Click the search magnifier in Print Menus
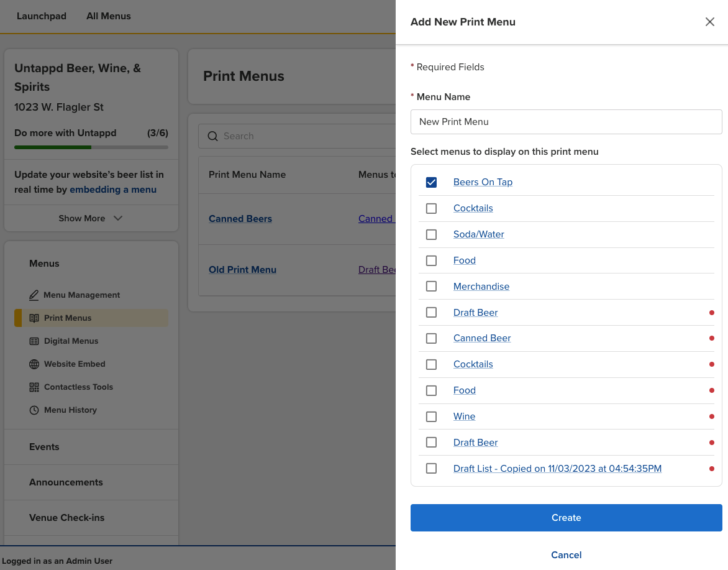The height and width of the screenshot is (570, 728). tap(212, 136)
